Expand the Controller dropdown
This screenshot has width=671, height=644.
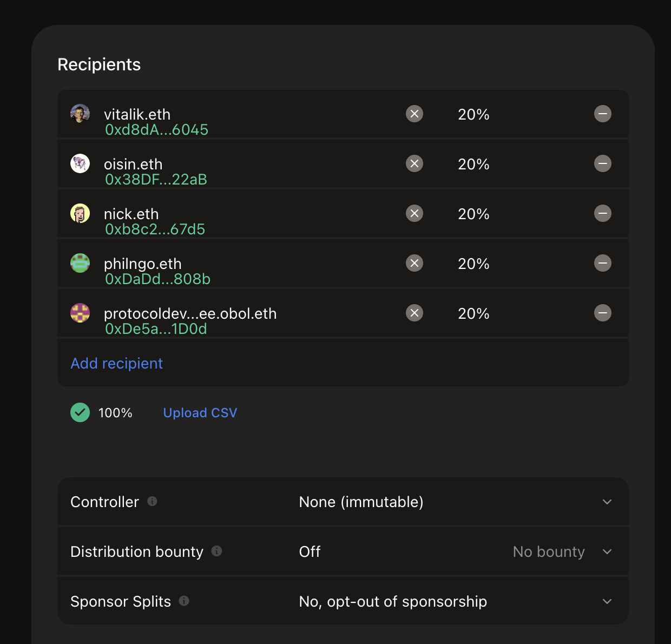pos(607,502)
